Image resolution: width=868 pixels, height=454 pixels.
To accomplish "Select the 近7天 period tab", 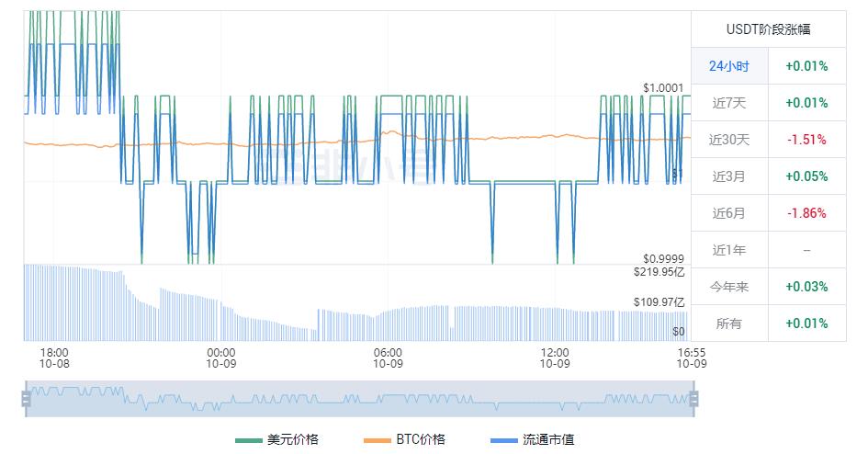I will 729,102.
